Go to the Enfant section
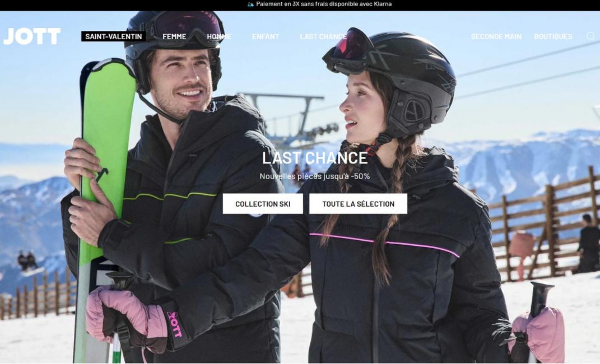Screen dimensions: 600x364 click(x=265, y=36)
